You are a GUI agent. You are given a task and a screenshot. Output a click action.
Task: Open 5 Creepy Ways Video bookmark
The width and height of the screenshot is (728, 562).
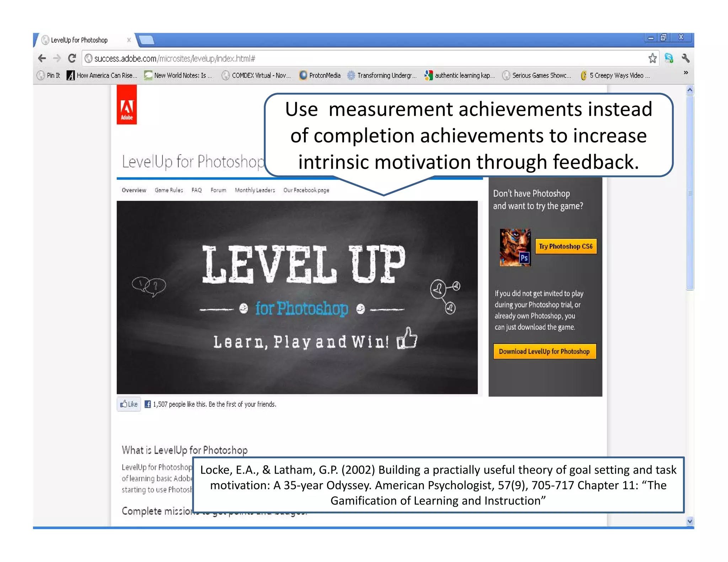click(615, 75)
